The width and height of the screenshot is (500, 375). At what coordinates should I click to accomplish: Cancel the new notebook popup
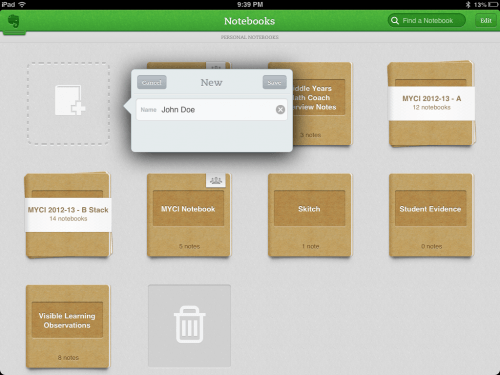pyautogui.click(x=152, y=82)
